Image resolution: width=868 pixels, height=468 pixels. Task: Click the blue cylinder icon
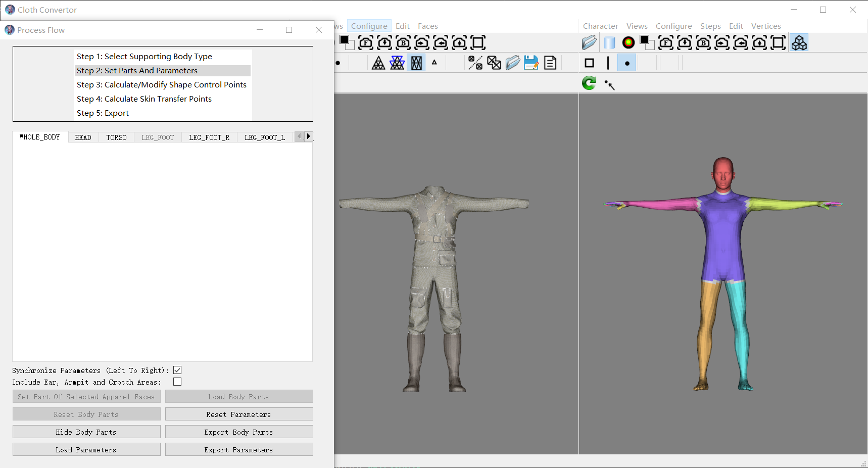click(610, 43)
